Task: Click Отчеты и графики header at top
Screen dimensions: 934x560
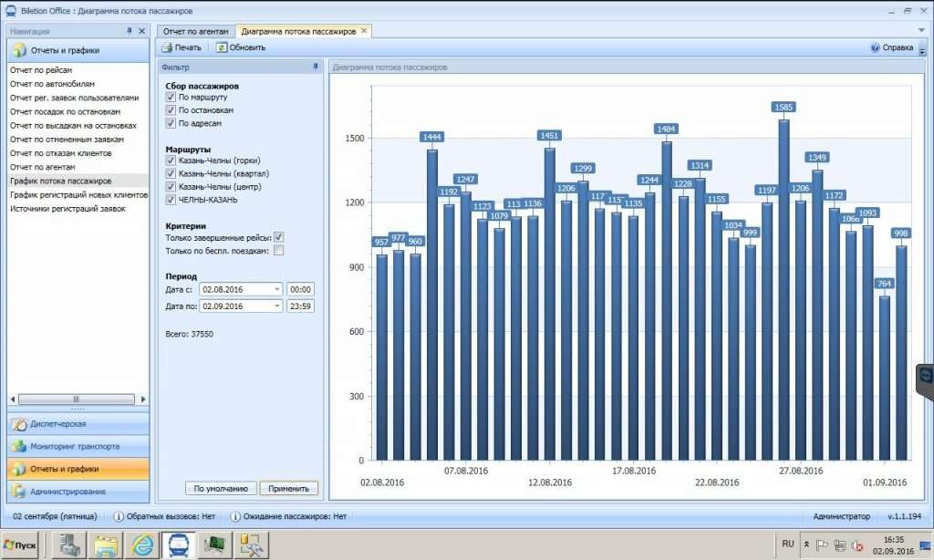Action: (78, 51)
